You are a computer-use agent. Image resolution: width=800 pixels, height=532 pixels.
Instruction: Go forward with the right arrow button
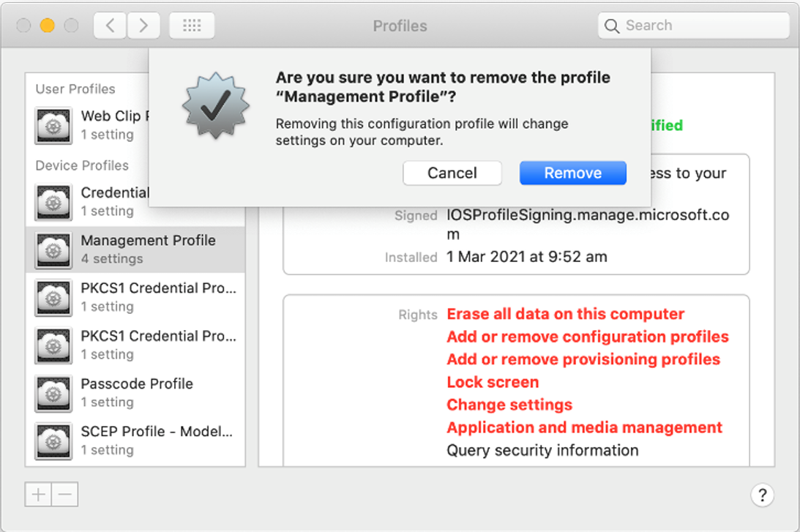pyautogui.click(x=143, y=26)
